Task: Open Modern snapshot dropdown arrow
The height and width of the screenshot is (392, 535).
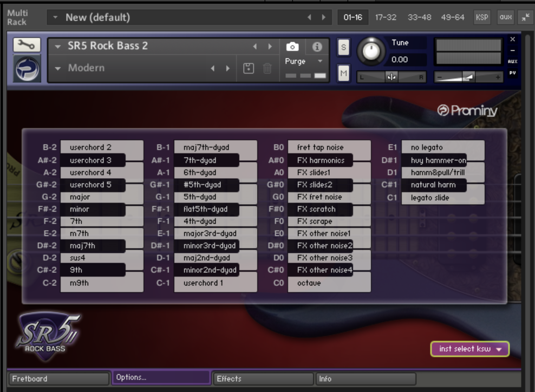Action: (57, 69)
